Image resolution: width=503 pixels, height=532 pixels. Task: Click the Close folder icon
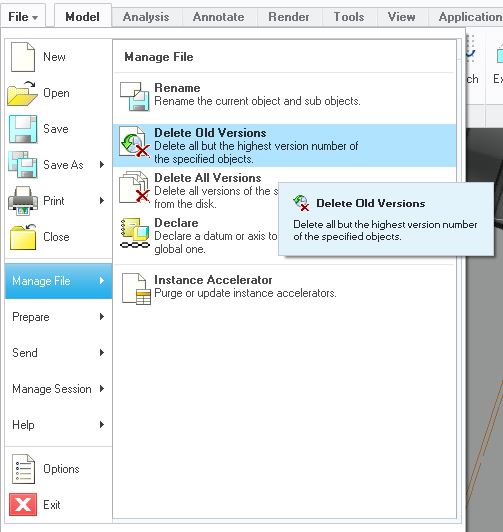pos(23,237)
